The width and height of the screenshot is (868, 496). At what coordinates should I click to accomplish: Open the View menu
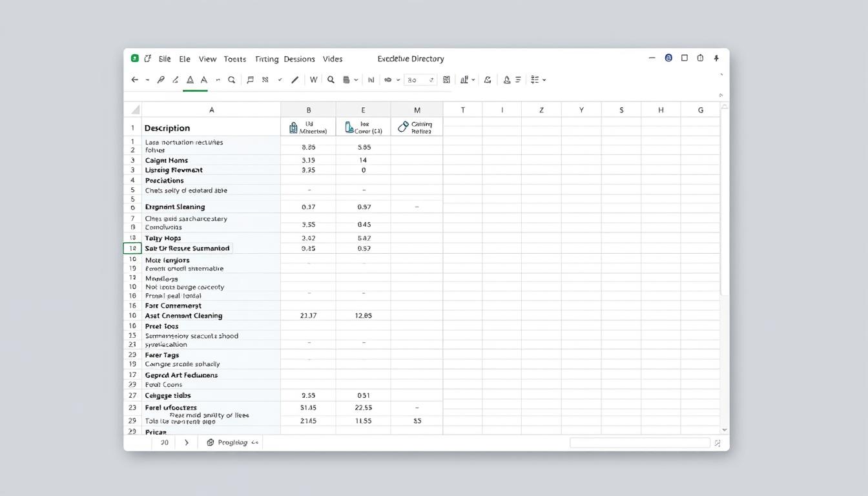point(207,59)
